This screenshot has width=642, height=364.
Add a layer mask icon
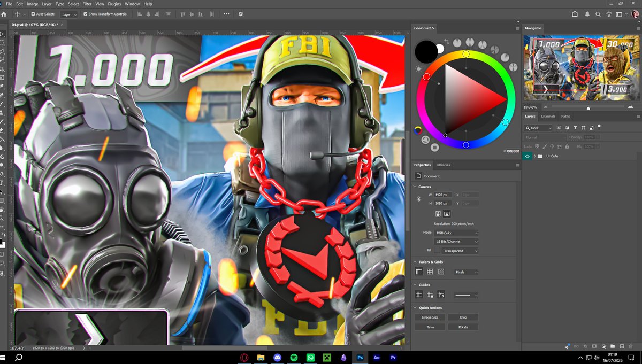[594, 346]
